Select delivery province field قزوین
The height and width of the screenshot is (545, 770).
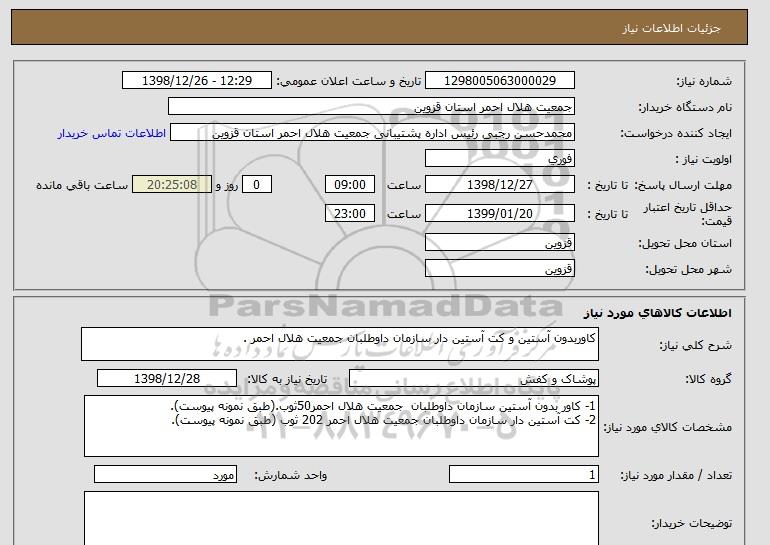coord(499,243)
